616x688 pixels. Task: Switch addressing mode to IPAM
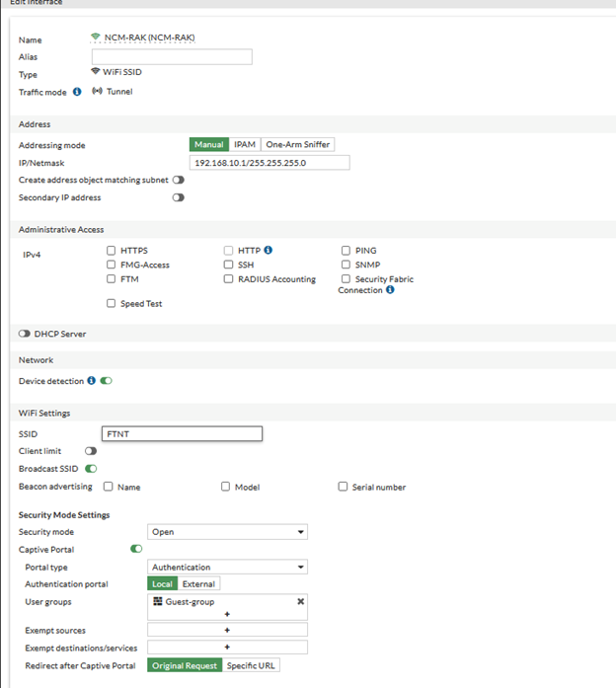click(245, 145)
